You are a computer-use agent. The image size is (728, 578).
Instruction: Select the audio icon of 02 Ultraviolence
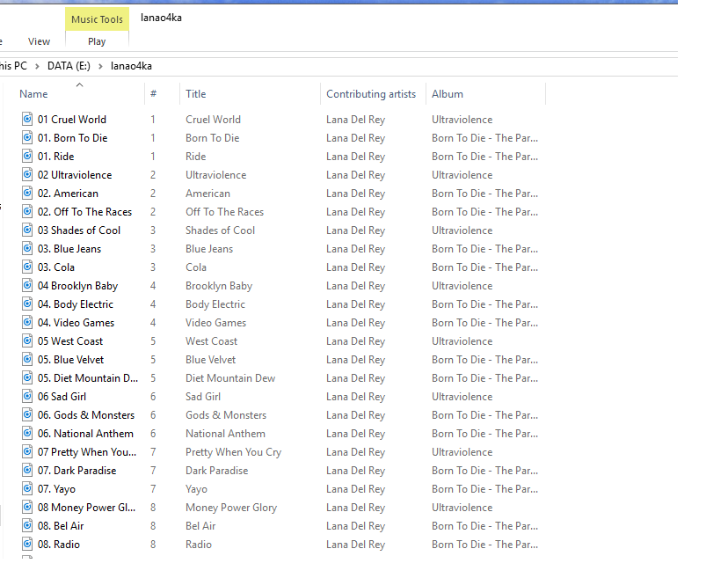click(27, 175)
